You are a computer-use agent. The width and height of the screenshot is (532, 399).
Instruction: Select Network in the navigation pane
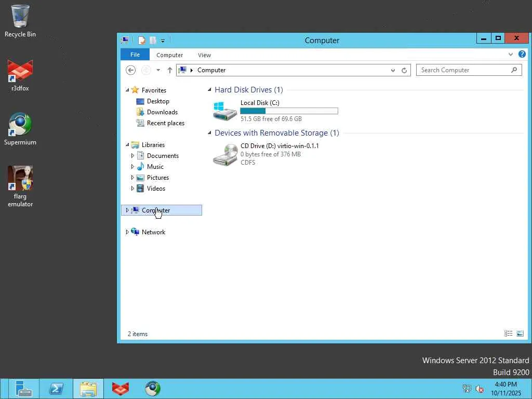pos(153,232)
